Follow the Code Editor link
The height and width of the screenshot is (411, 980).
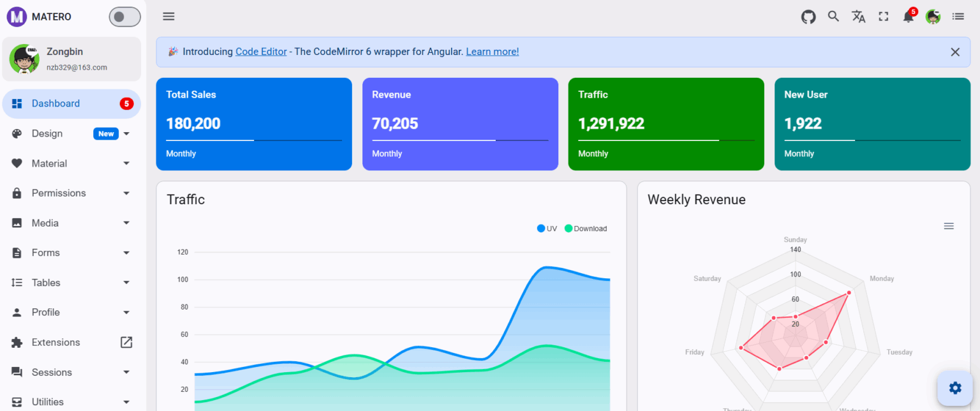(x=261, y=52)
